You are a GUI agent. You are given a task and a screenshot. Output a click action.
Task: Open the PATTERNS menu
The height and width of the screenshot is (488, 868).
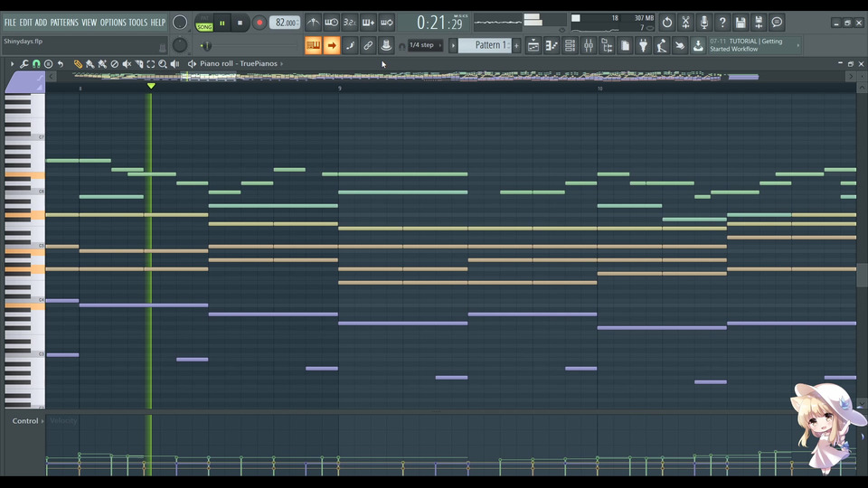point(64,23)
